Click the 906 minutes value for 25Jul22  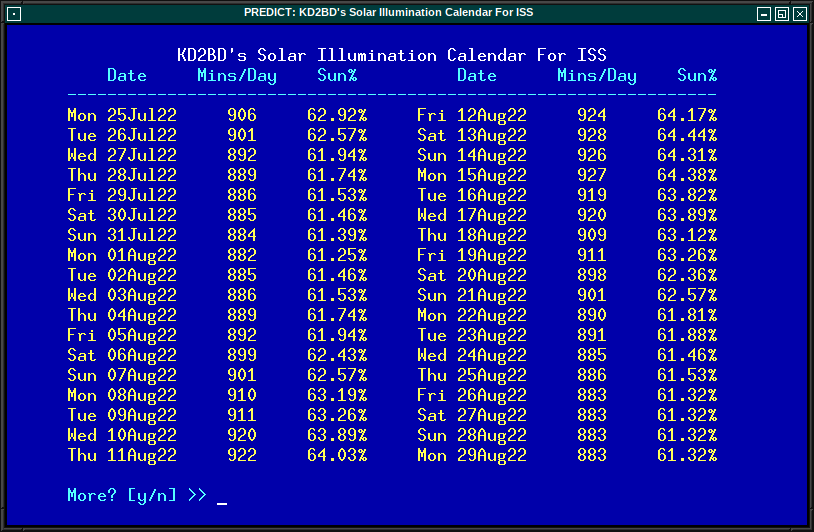[242, 115]
